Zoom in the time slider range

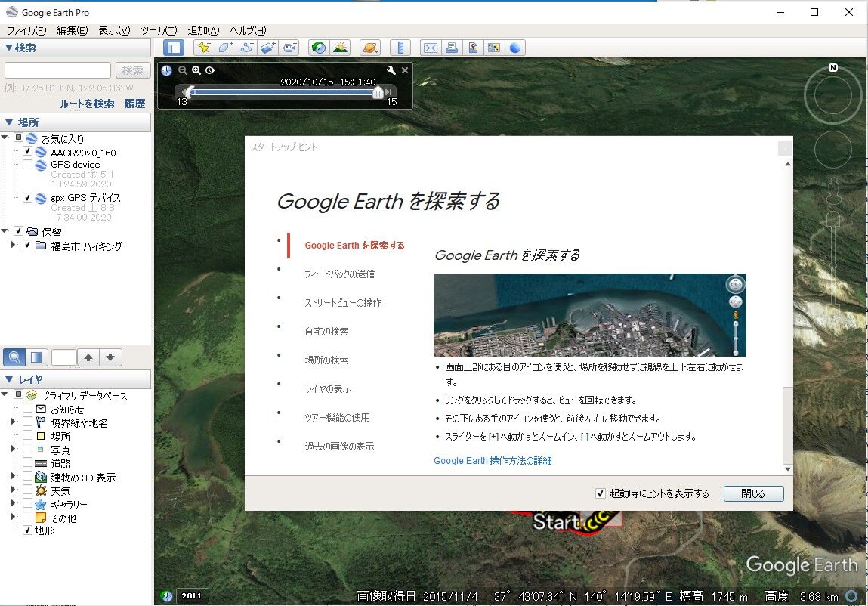point(196,70)
